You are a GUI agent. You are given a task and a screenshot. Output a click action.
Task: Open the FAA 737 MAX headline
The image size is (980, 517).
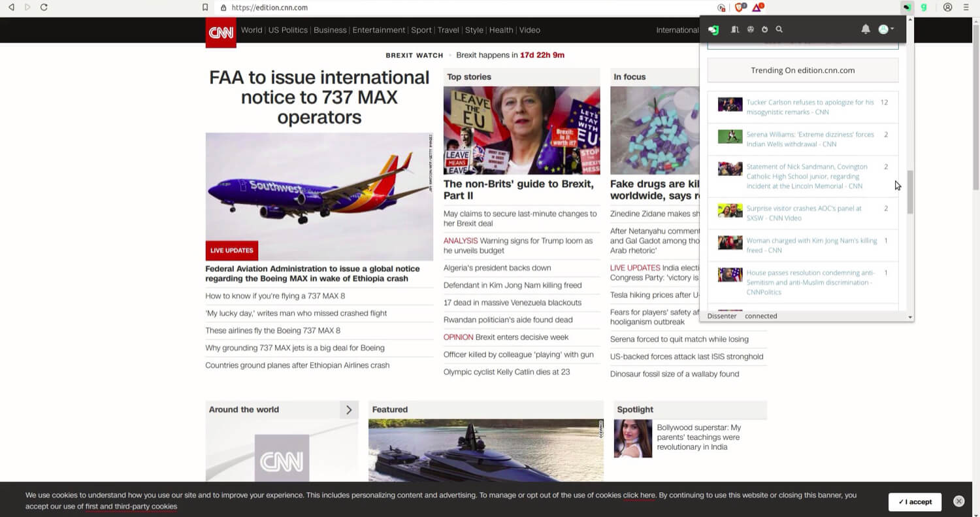[x=319, y=97]
